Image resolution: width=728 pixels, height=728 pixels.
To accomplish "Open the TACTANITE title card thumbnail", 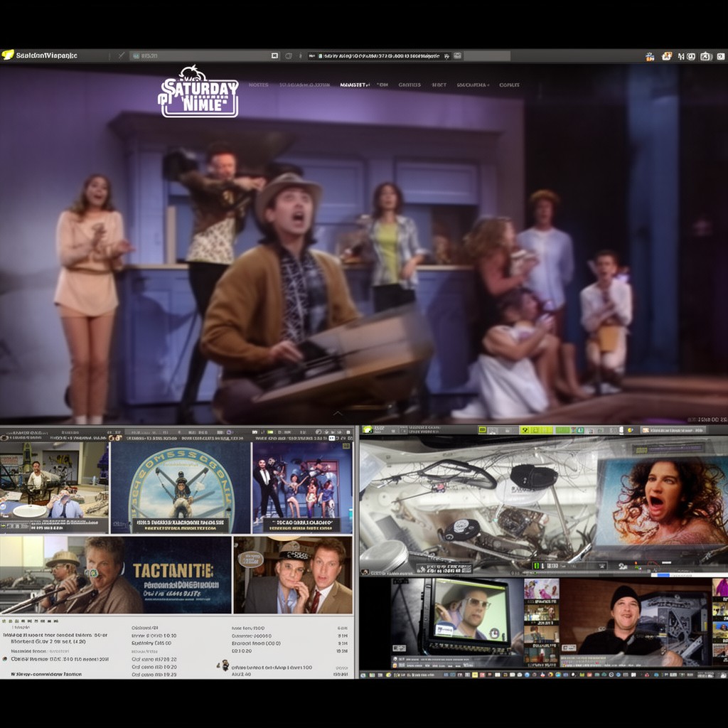I will pos(178,574).
